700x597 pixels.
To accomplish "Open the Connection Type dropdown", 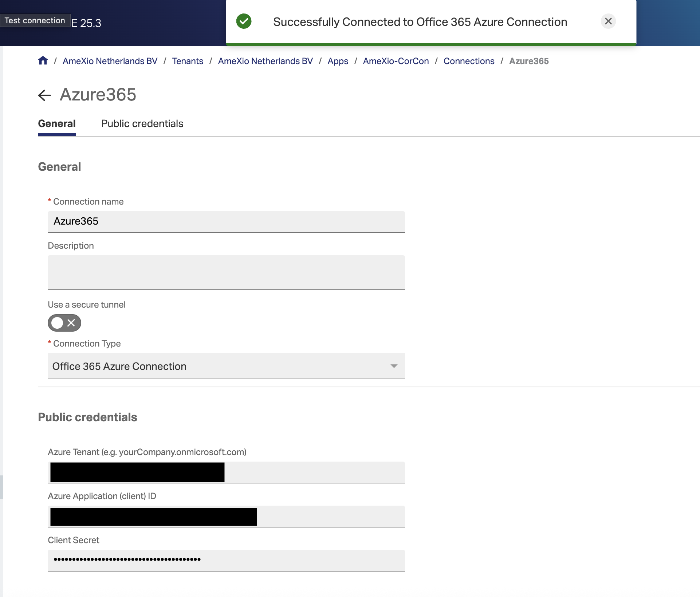I will (226, 366).
